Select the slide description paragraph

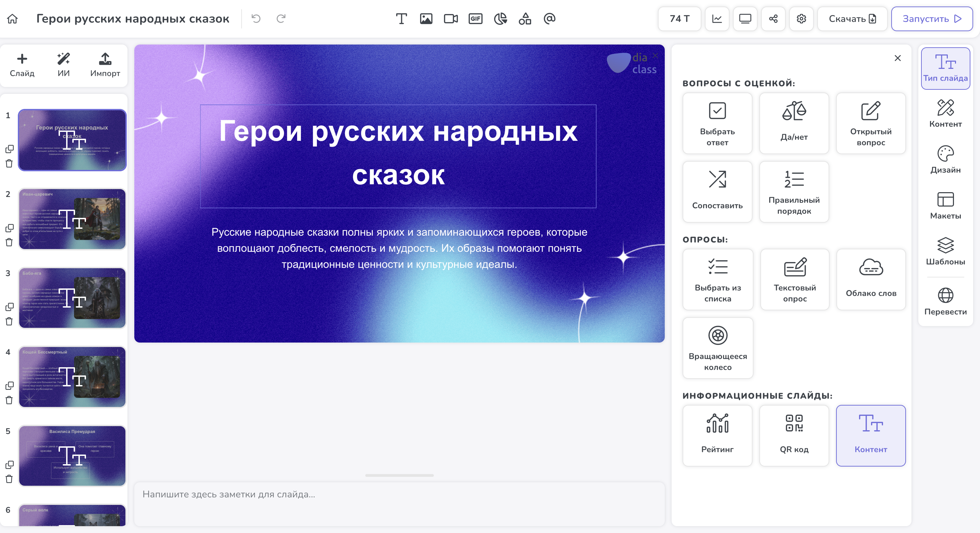click(399, 248)
